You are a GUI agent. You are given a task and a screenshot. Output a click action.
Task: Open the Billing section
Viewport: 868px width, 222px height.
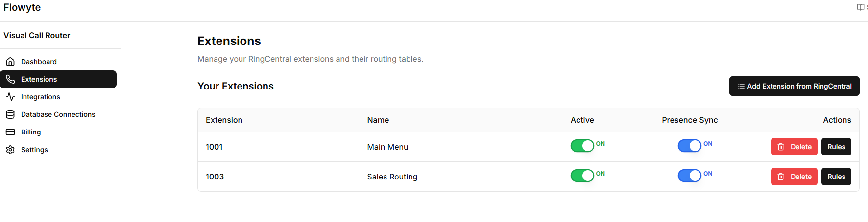[31, 132]
